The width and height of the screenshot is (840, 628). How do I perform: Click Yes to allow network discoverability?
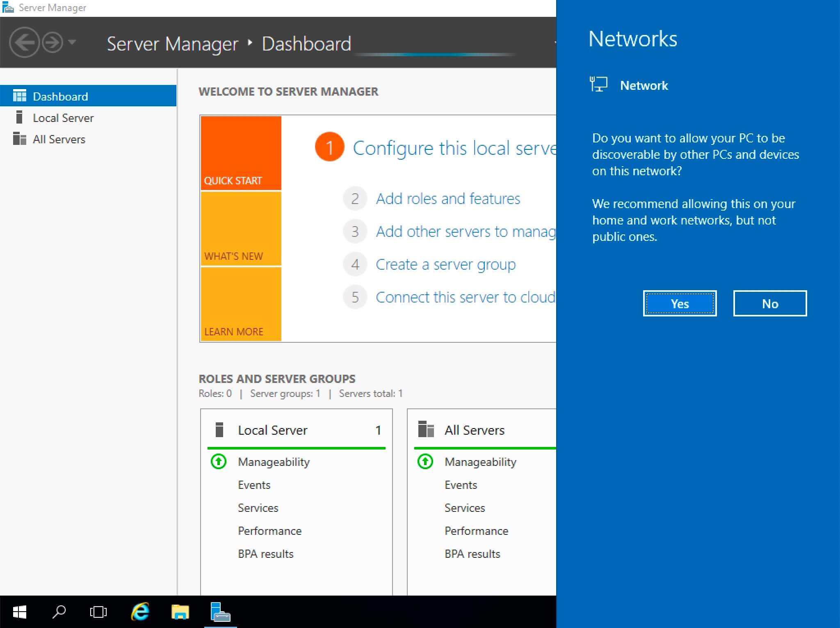click(679, 303)
